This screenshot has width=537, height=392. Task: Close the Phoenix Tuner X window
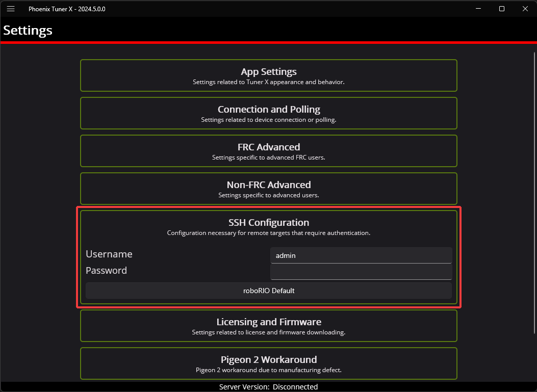(x=525, y=9)
